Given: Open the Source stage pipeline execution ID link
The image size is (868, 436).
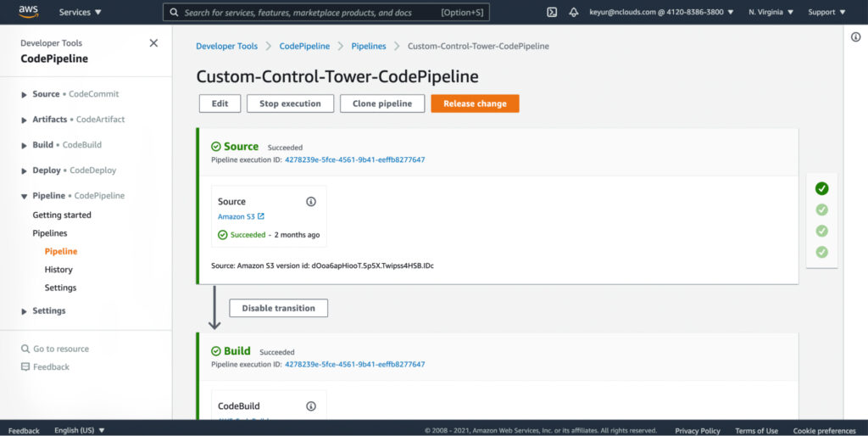Looking at the screenshot, I should (x=355, y=160).
